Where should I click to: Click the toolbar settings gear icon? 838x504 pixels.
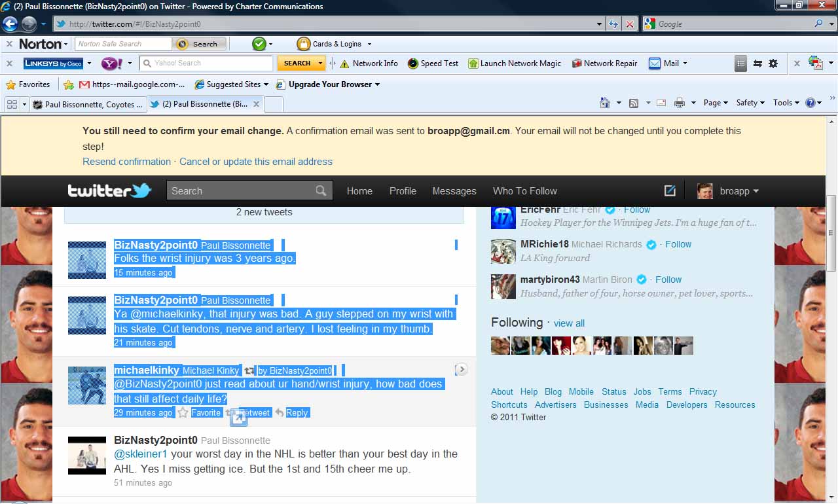coord(773,63)
